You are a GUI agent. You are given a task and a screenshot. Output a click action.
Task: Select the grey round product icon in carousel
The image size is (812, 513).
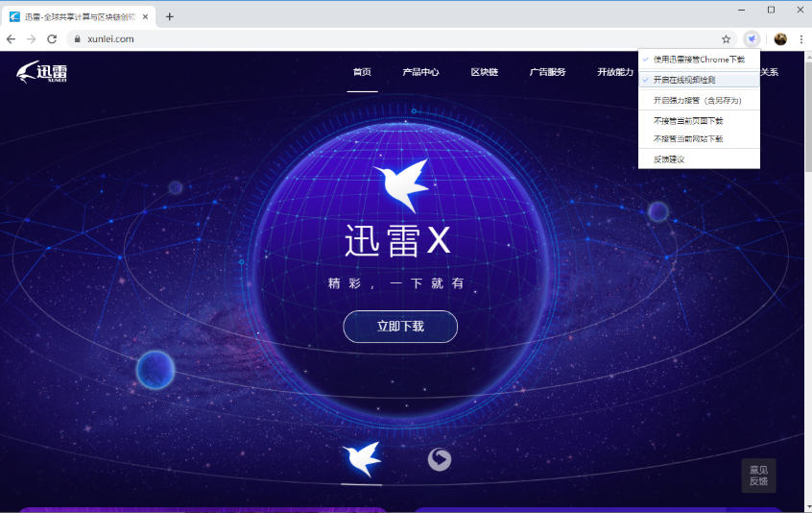(x=440, y=460)
